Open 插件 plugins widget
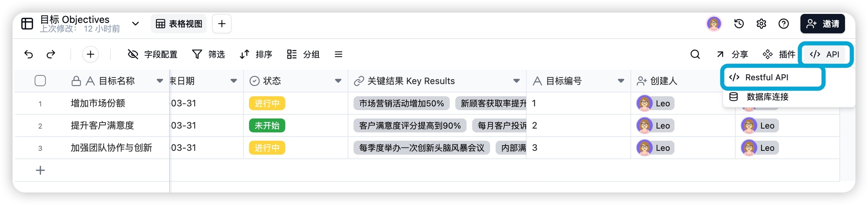868x205 pixels. tap(778, 55)
